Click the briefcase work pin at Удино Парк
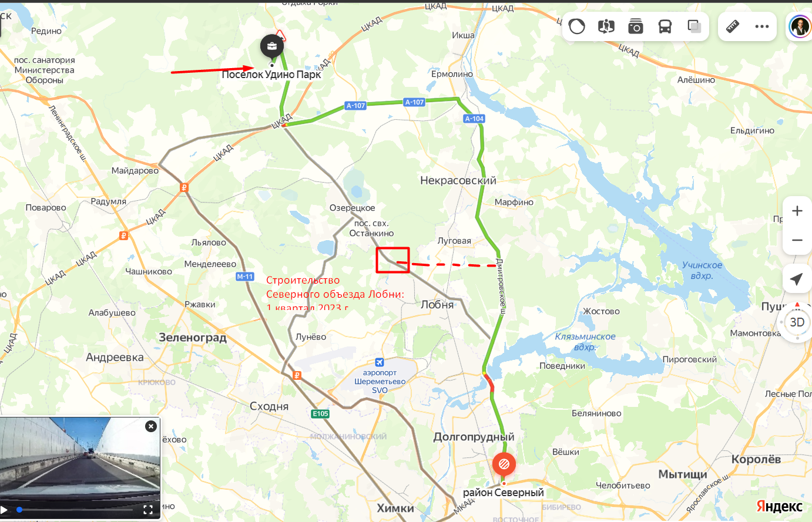This screenshot has height=522, width=812. coord(272,46)
